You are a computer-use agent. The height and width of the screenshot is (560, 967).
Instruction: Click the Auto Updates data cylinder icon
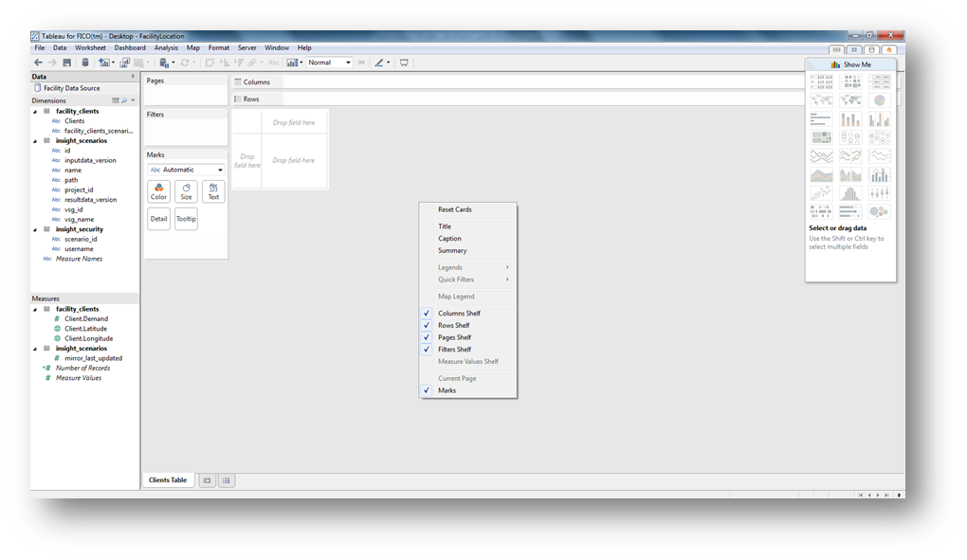(x=164, y=63)
